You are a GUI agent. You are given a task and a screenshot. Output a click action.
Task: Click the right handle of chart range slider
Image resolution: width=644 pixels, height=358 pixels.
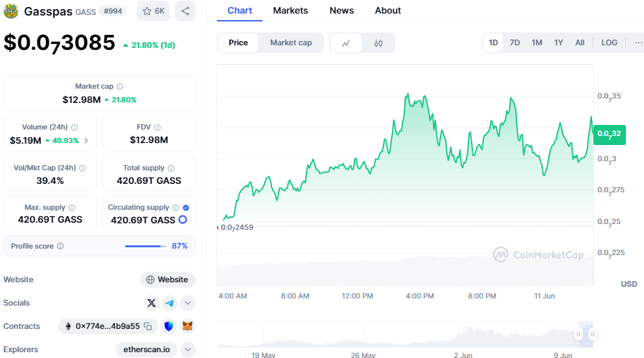click(x=592, y=334)
